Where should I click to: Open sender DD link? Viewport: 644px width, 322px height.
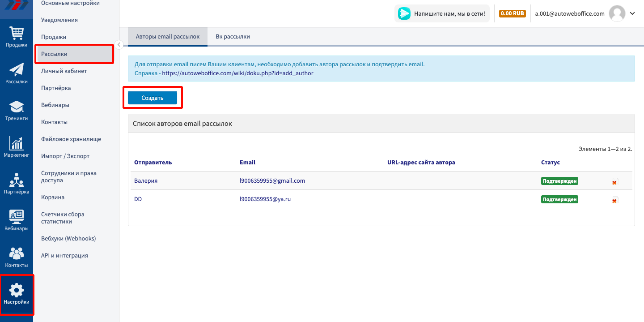pyautogui.click(x=138, y=199)
